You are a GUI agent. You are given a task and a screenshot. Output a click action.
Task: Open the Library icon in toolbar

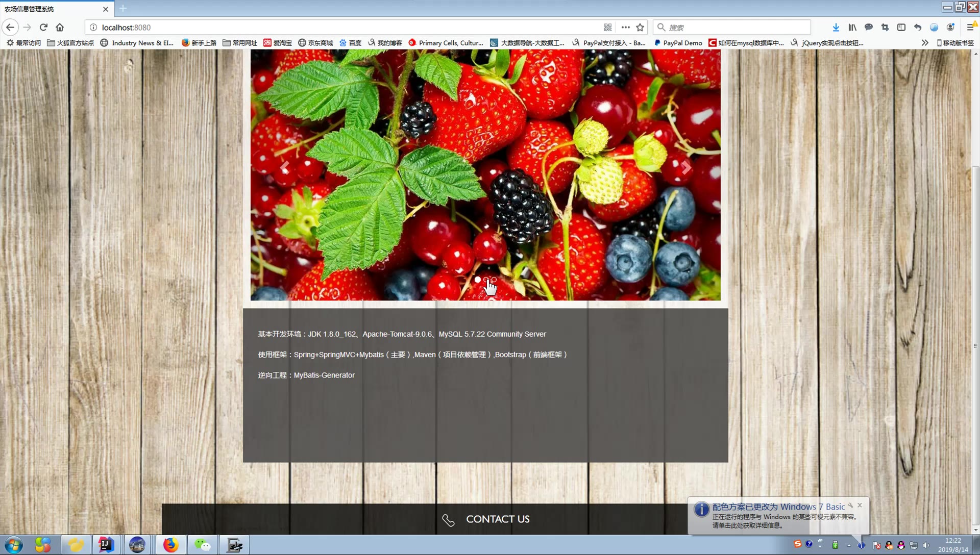(x=852, y=28)
